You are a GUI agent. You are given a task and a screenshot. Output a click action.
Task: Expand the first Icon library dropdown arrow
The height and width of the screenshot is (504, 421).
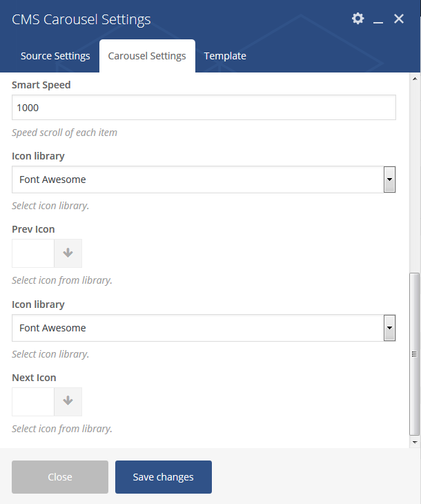point(389,180)
